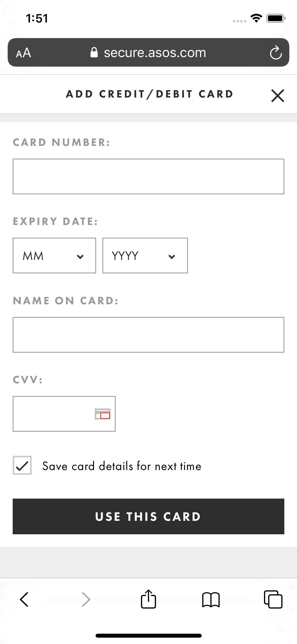Open the Share sheet
This screenshot has height=644, width=297.
148,599
